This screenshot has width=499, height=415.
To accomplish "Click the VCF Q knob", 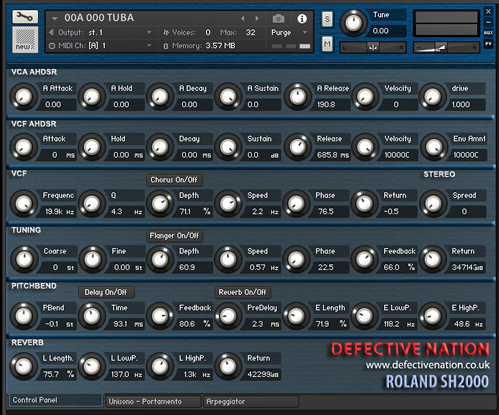I will coord(92,204).
